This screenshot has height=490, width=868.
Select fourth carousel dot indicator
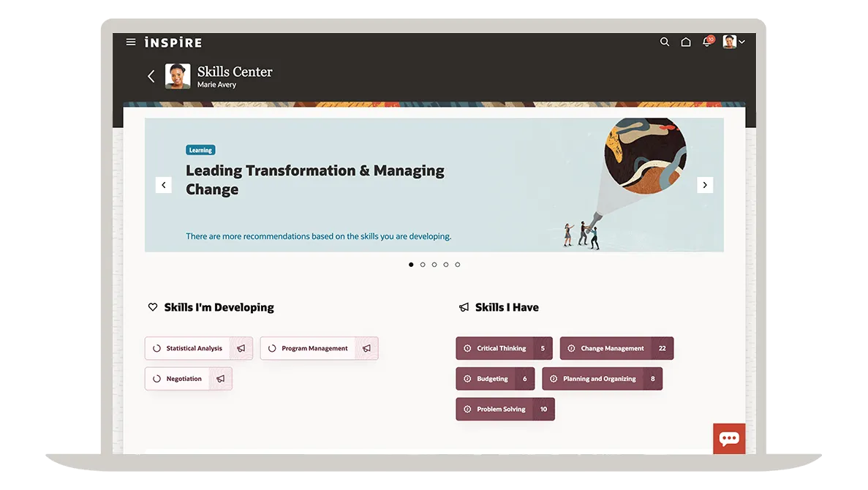point(445,265)
